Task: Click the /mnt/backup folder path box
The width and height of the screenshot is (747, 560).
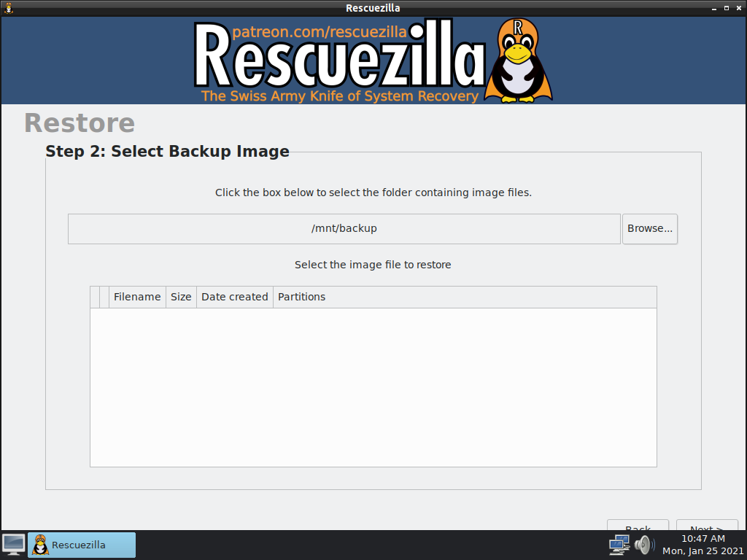Action: pos(344,228)
